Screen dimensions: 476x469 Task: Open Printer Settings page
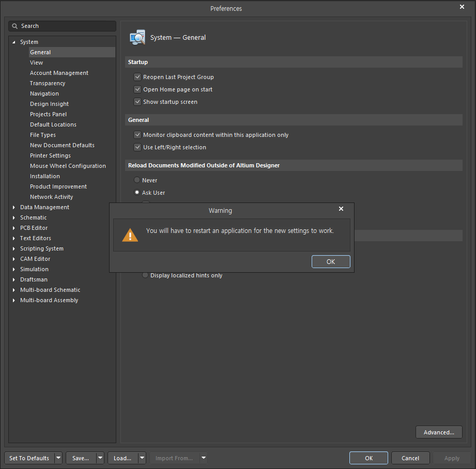point(51,155)
